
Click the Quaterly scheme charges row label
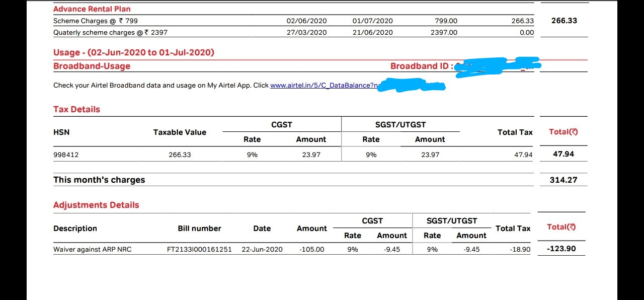tap(110, 32)
